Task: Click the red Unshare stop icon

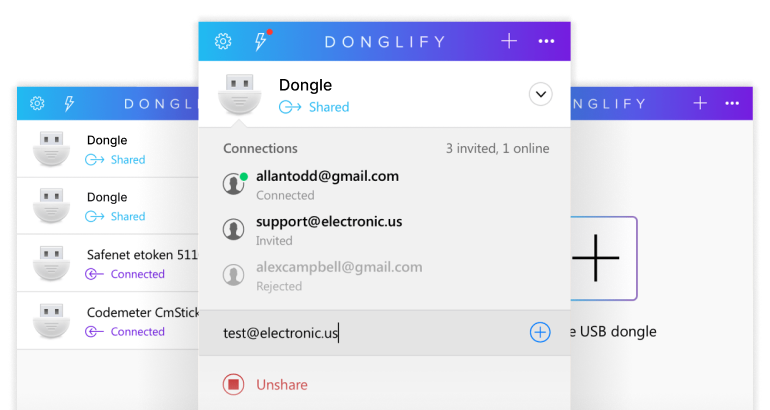Action: click(x=234, y=384)
